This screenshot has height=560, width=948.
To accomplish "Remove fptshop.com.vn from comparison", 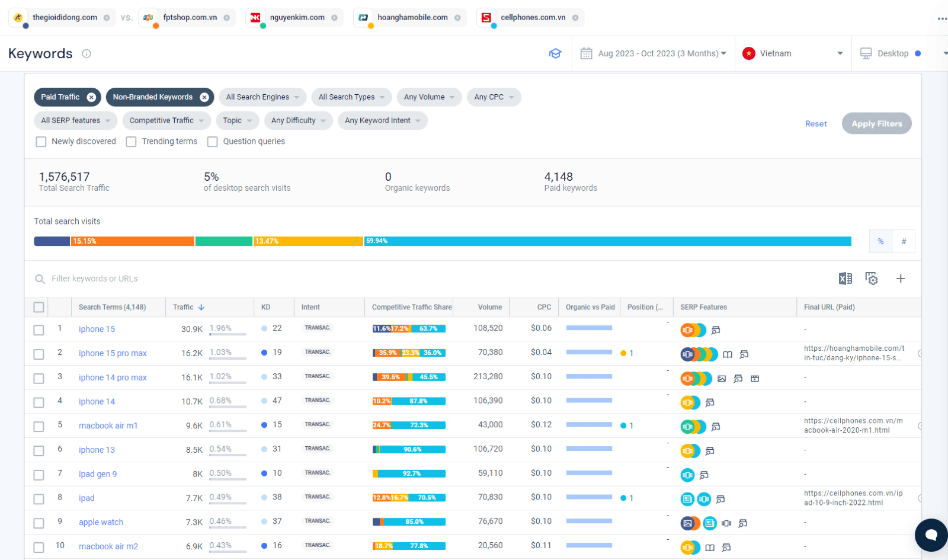I will [x=226, y=18].
